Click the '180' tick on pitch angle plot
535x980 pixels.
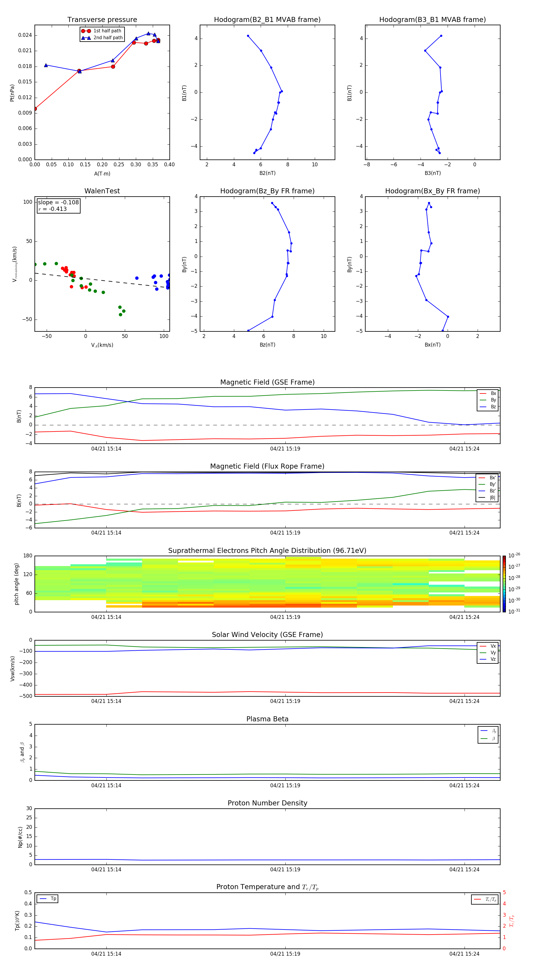click(x=28, y=556)
